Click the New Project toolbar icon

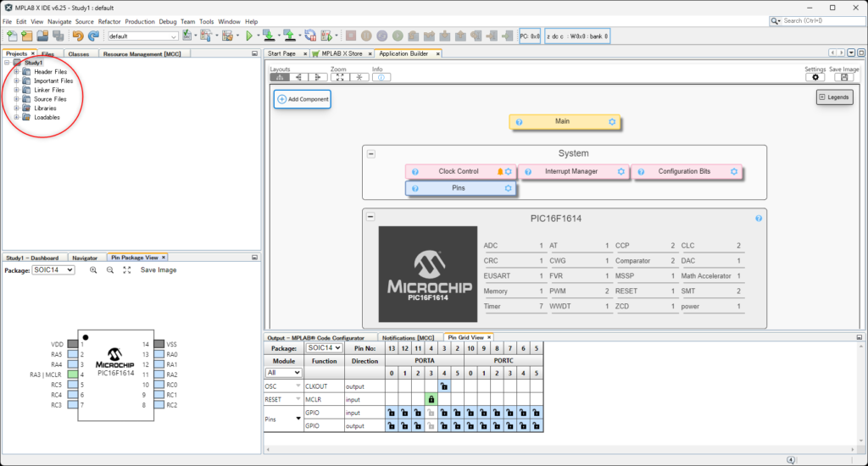pyautogui.click(x=26, y=36)
